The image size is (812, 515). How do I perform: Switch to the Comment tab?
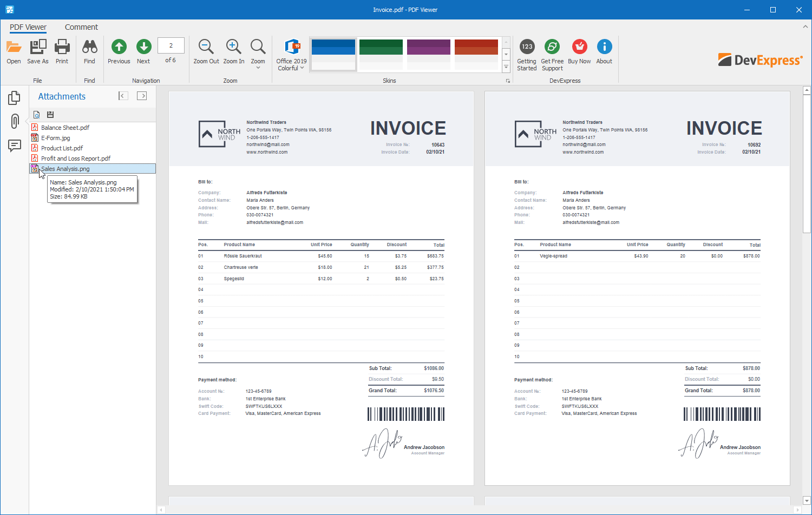point(81,27)
